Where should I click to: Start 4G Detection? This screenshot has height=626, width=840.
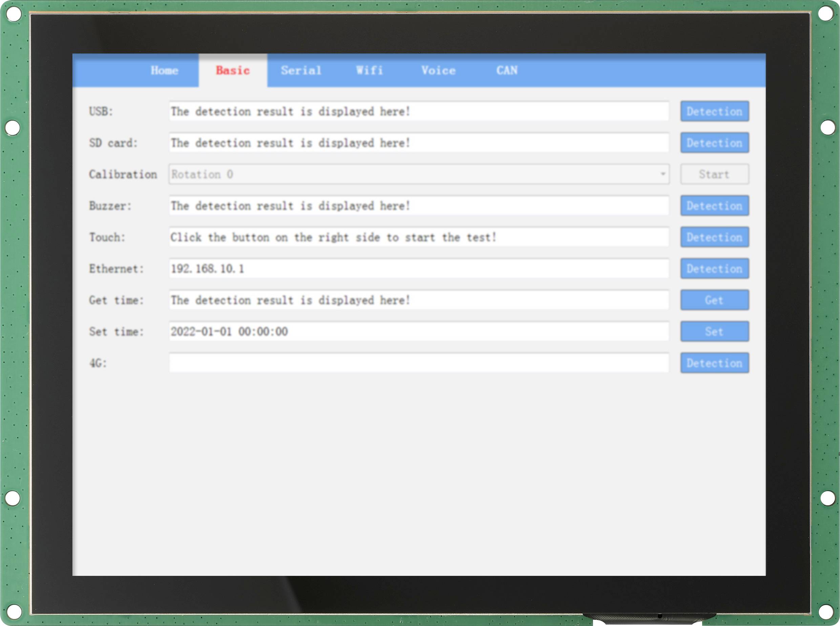(x=714, y=363)
